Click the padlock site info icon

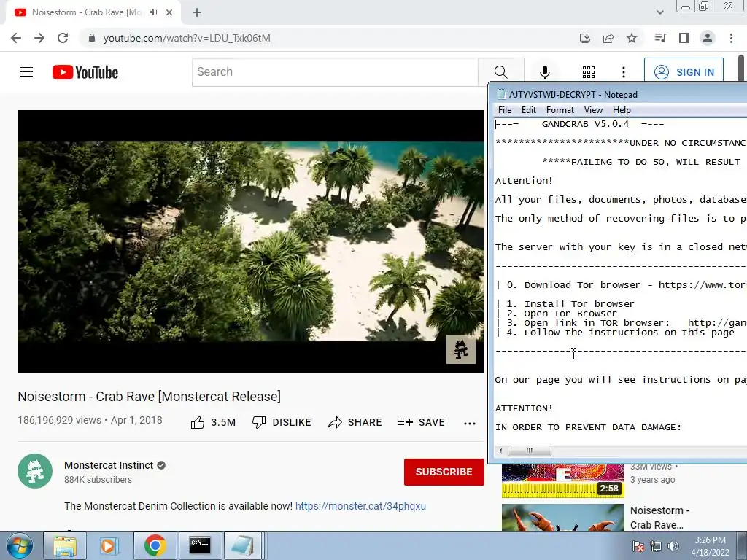click(x=92, y=38)
